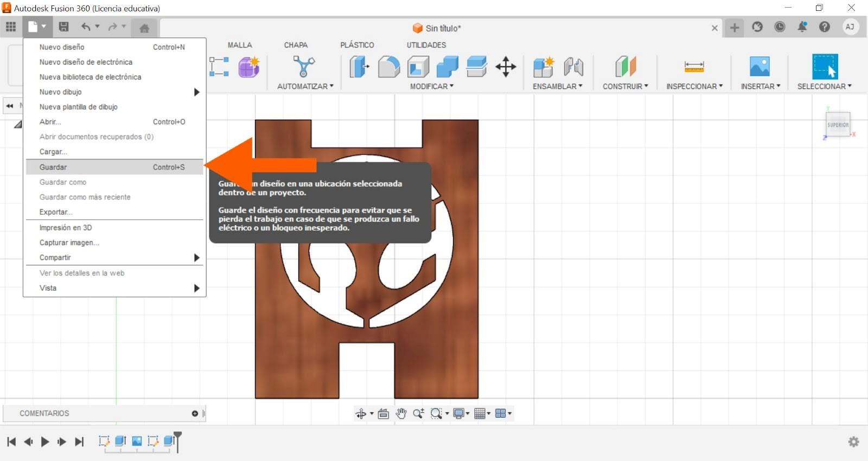The height and width of the screenshot is (461, 868).
Task: Select the Press Pull modify tool
Action: click(x=359, y=67)
